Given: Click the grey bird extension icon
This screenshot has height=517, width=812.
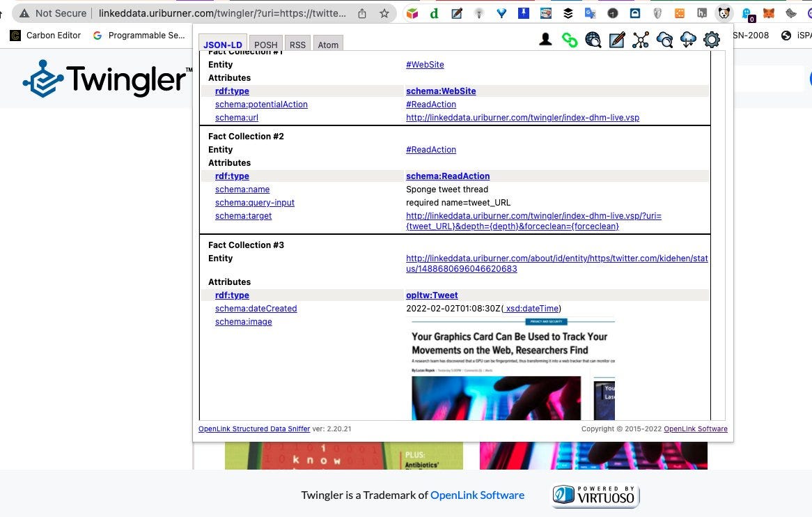Looking at the screenshot, I should 791,13.
